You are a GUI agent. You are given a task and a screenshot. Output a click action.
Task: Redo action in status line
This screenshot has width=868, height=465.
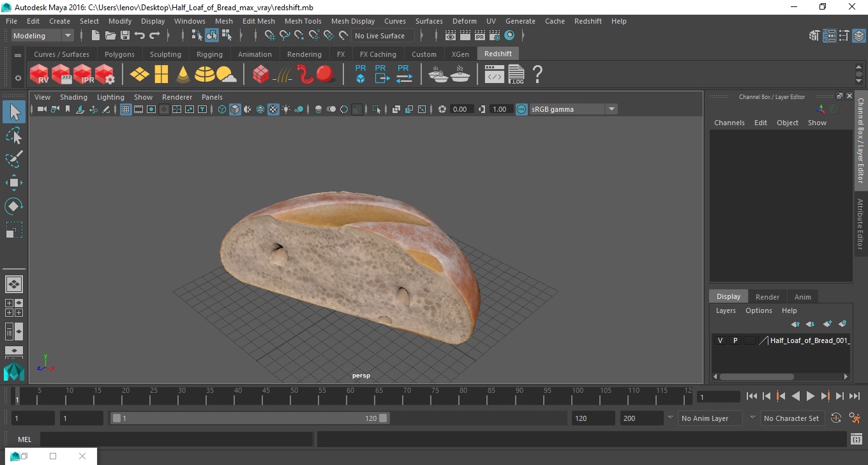click(x=154, y=36)
